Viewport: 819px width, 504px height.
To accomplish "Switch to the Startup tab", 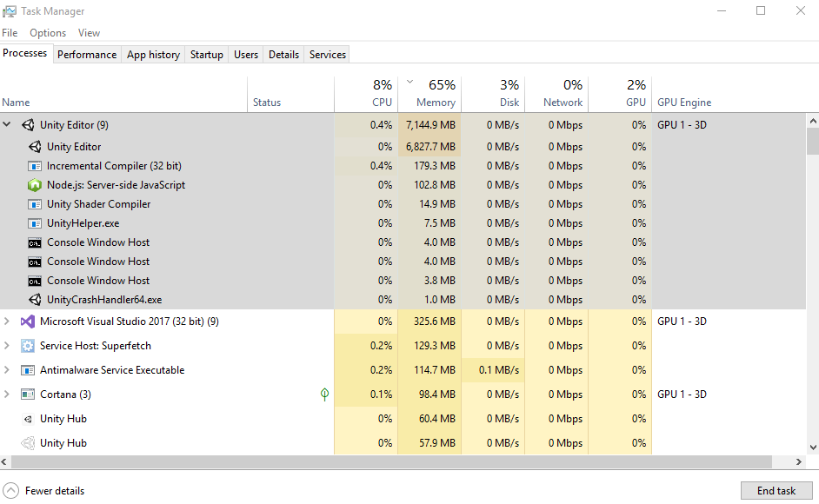I will pos(206,54).
